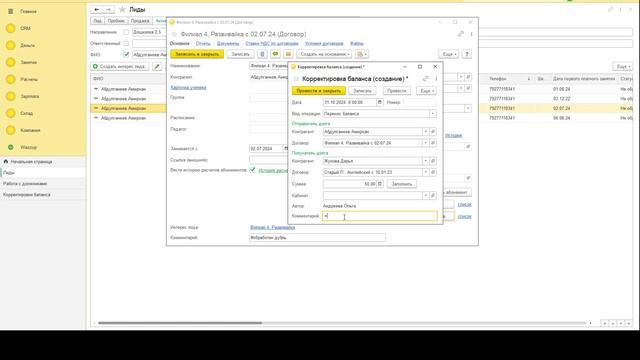
Task: Open Еще menu in Корректировка баланса
Action: tap(426, 91)
